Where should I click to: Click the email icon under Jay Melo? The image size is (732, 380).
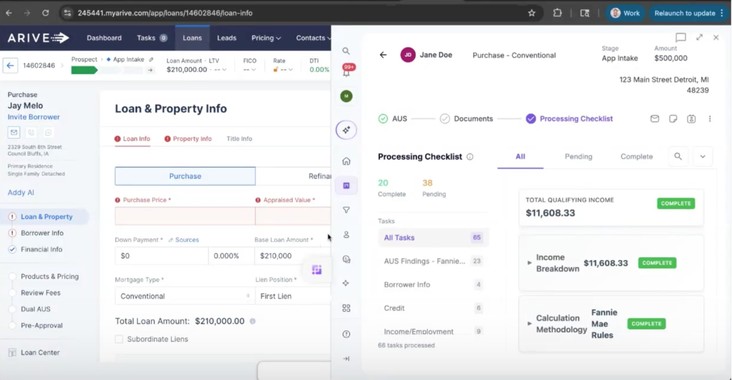click(14, 133)
